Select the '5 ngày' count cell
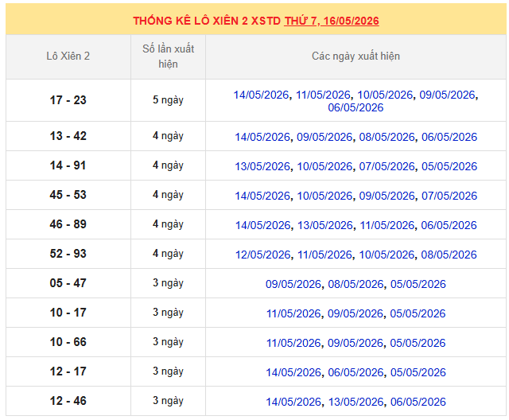This screenshot has width=509, height=420. [x=168, y=100]
